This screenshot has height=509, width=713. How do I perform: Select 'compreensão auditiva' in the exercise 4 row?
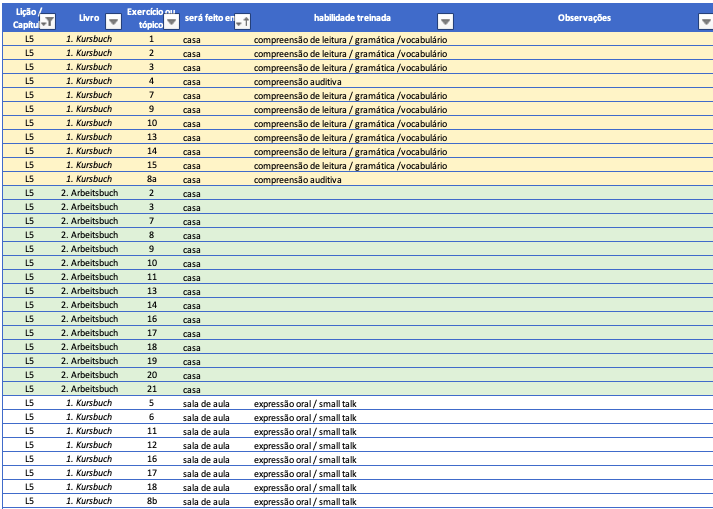297,81
